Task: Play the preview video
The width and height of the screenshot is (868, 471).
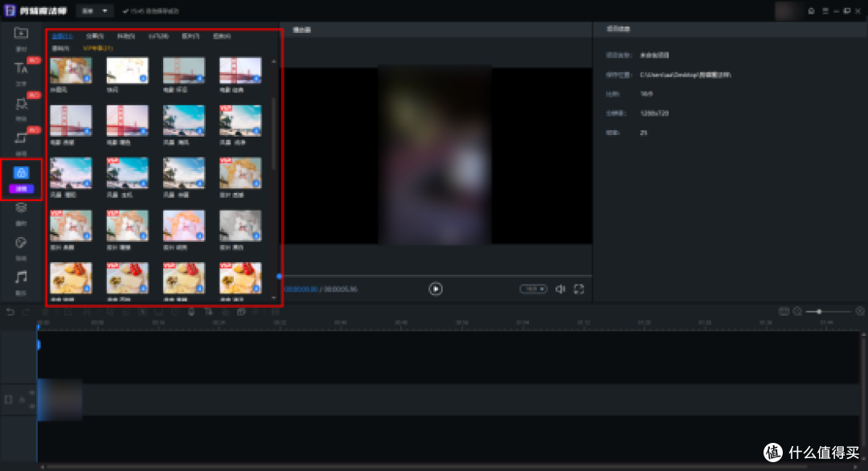Action: (x=436, y=289)
